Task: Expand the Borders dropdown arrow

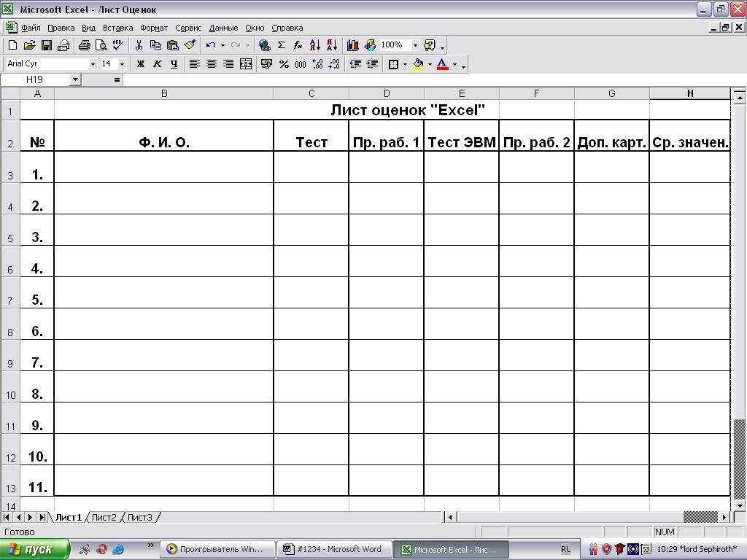Action: click(x=405, y=64)
